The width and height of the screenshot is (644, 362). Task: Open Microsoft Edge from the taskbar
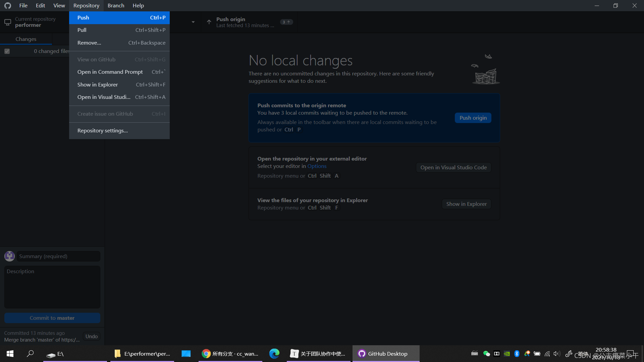tap(274, 354)
